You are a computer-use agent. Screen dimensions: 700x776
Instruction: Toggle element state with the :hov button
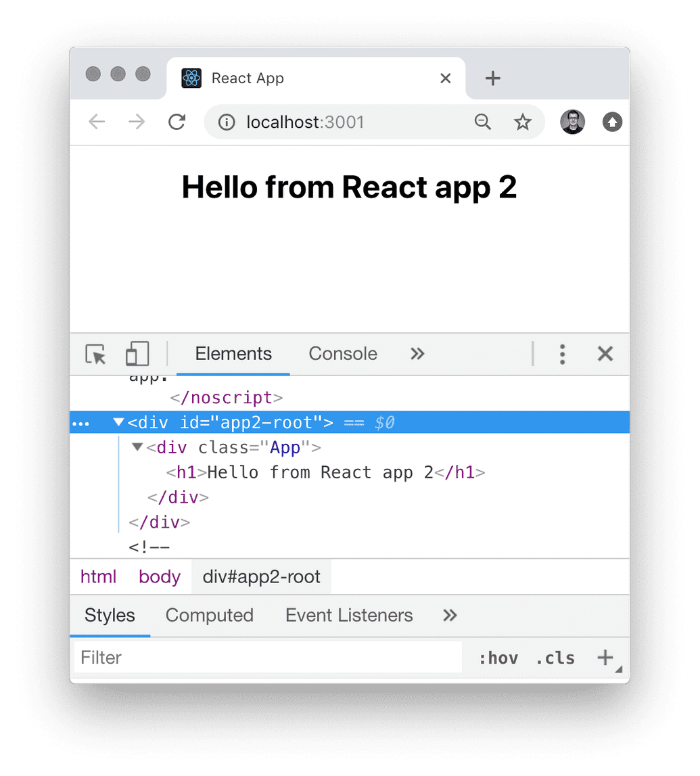click(x=500, y=657)
